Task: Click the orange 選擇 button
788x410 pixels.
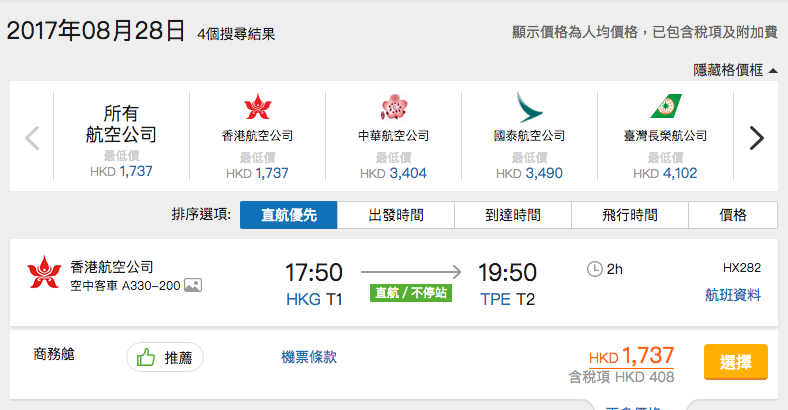Action: pos(736,362)
